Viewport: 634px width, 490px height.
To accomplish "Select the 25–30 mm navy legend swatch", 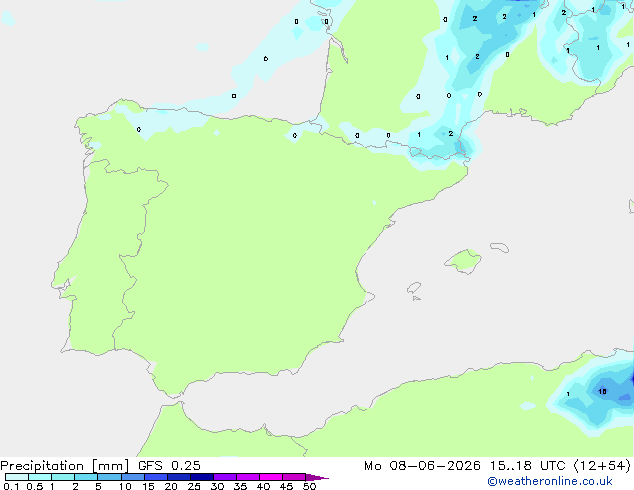I will tap(202, 477).
